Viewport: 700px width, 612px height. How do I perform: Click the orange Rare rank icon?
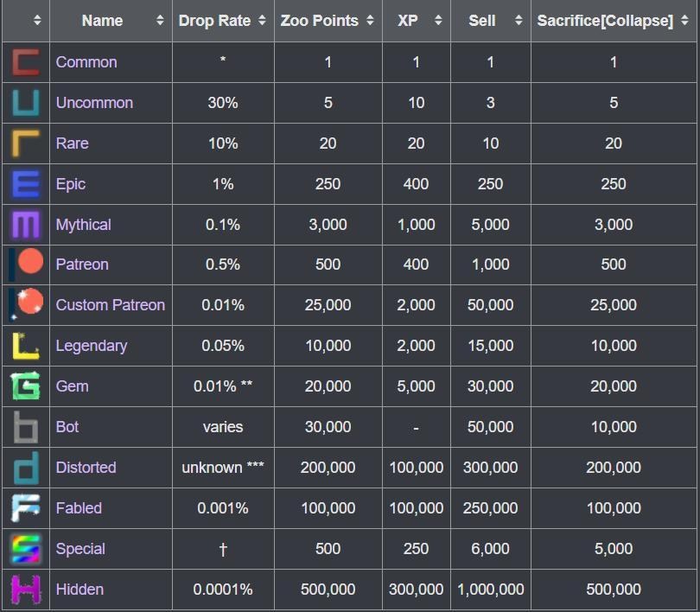point(25,143)
